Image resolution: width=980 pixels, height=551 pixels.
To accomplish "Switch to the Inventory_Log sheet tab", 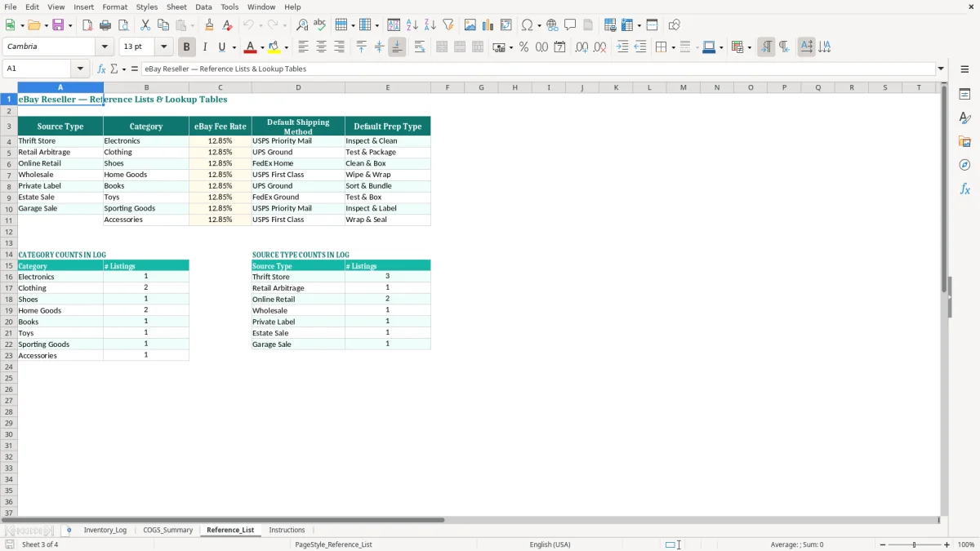I will click(x=105, y=530).
